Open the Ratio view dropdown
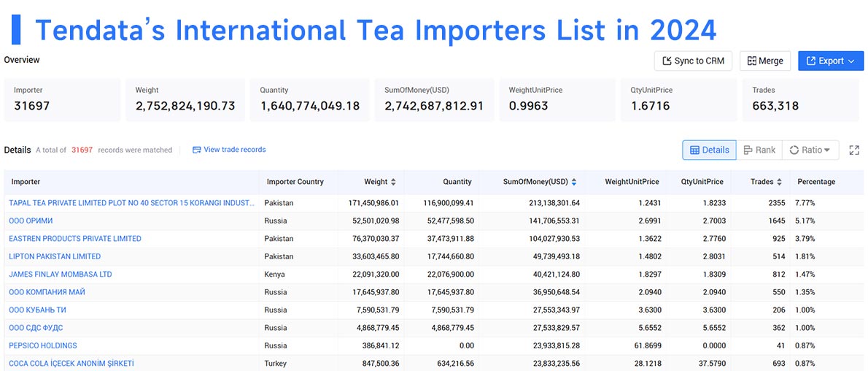Image resolution: width=868 pixels, height=371 pixels. (810, 150)
